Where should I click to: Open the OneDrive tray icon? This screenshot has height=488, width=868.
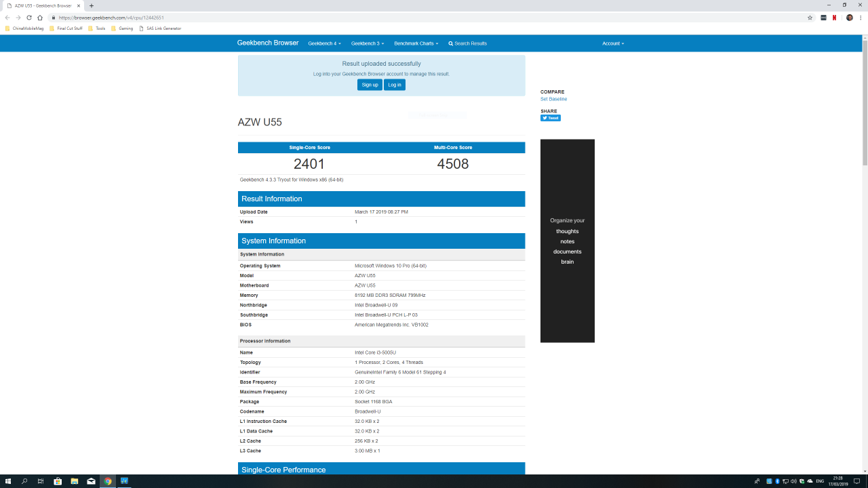tap(810, 481)
